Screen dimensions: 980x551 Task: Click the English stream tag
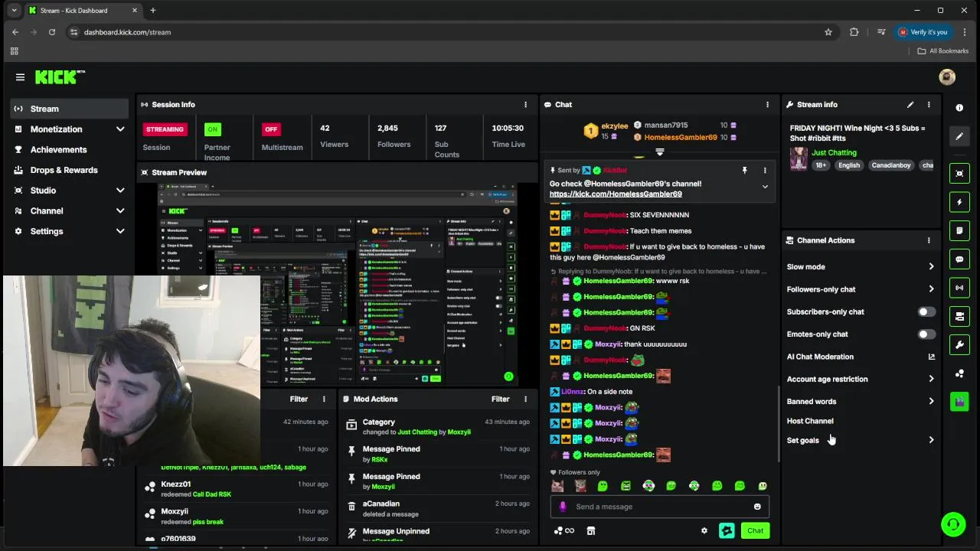click(x=848, y=165)
